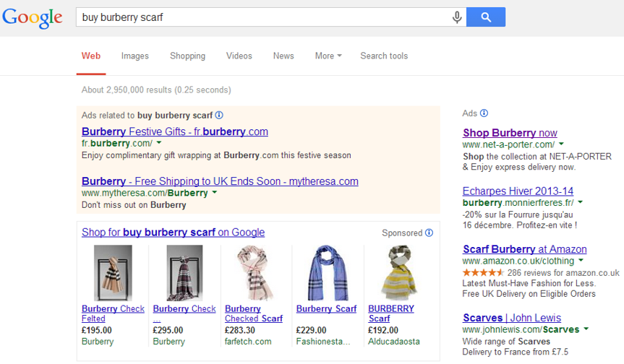Expand dropdown arrow beside fr.burberry.com/
Screen dimensions: 624x364
[x=159, y=142]
